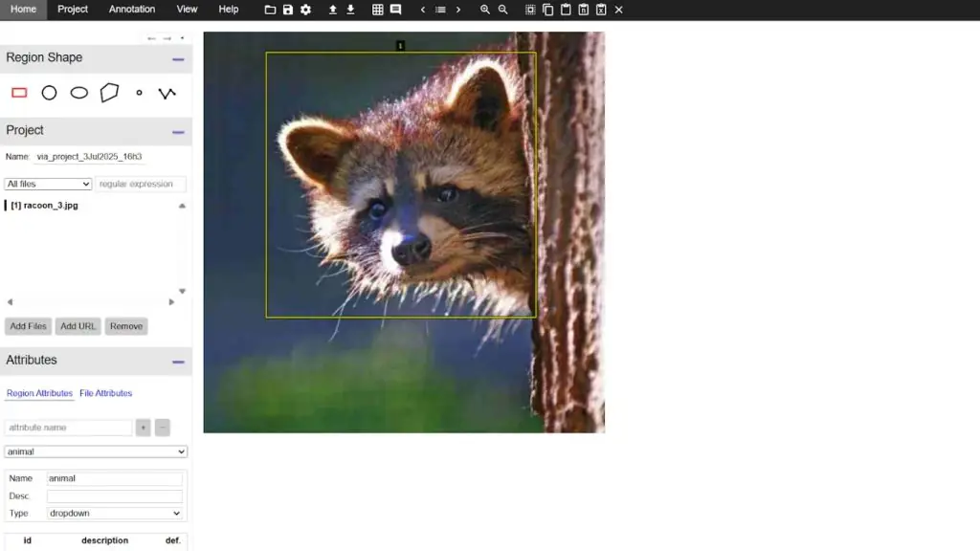The height and width of the screenshot is (551, 980).
Task: Save project using the floppy disk icon
Action: (x=287, y=10)
